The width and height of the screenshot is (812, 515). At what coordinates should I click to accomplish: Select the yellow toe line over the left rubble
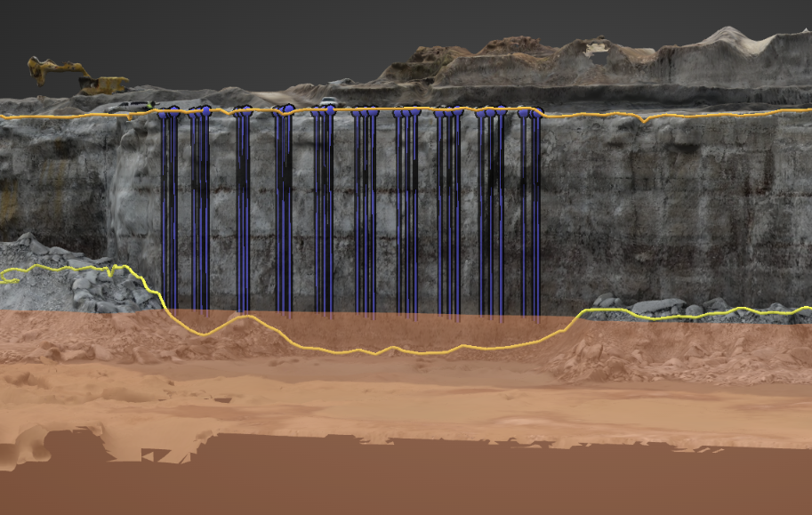[x=71, y=266]
